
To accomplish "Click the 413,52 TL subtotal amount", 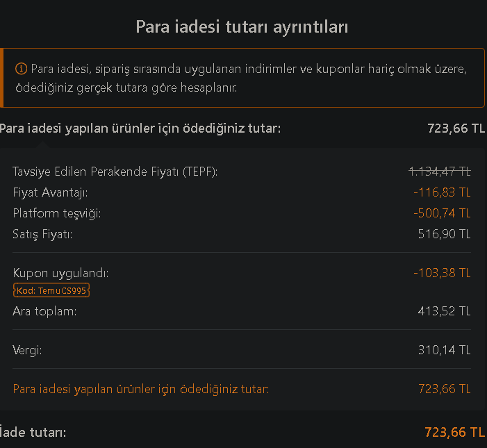I will point(444,311).
